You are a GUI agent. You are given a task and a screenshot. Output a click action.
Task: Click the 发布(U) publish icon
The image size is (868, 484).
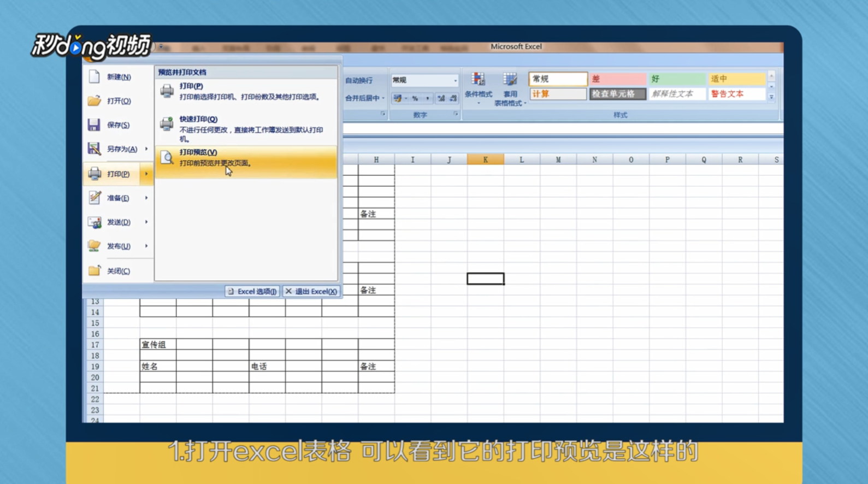[x=95, y=246]
